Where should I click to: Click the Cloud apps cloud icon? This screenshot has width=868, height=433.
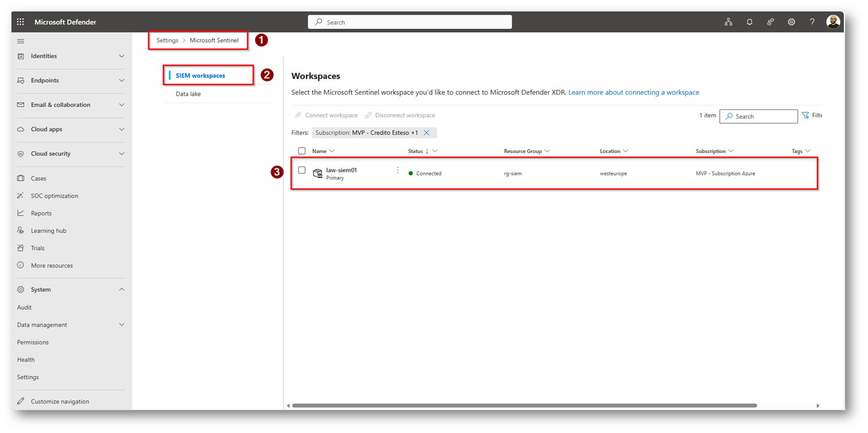pyautogui.click(x=21, y=129)
